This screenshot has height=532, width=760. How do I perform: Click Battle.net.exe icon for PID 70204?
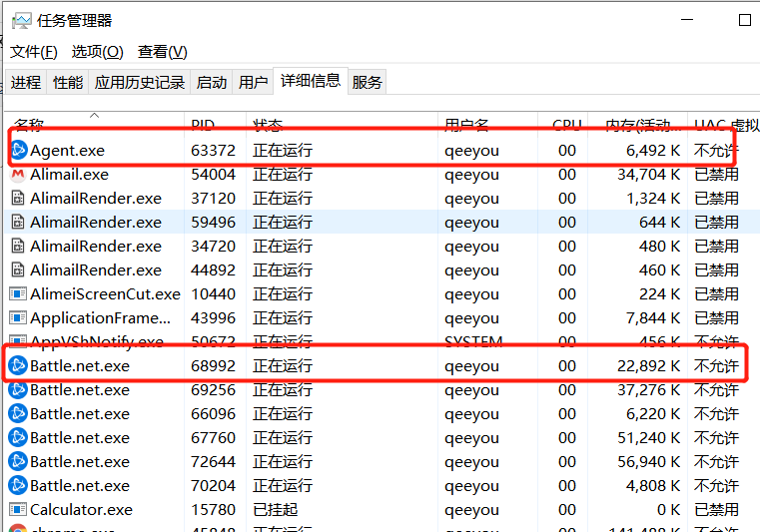18,485
